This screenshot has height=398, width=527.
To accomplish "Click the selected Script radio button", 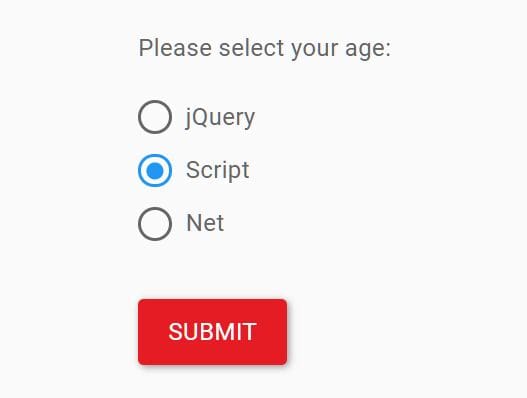I will [x=155, y=170].
